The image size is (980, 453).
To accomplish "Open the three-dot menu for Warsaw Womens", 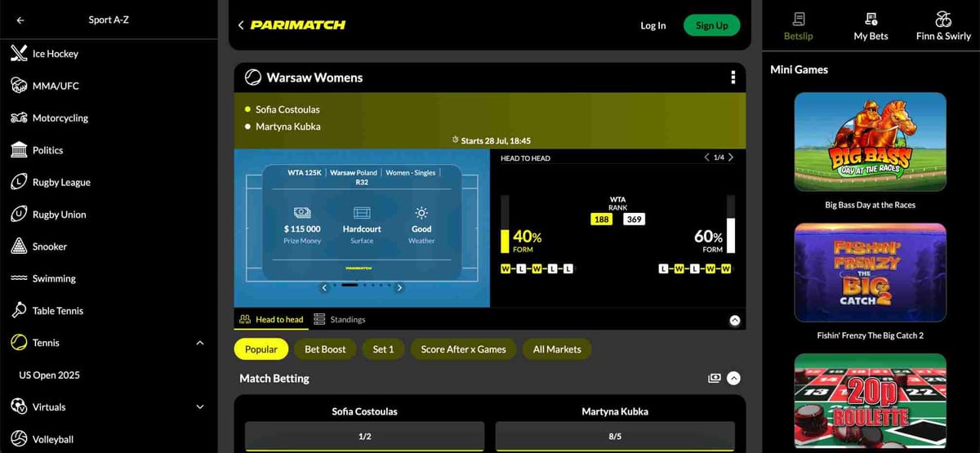I will [x=733, y=78].
